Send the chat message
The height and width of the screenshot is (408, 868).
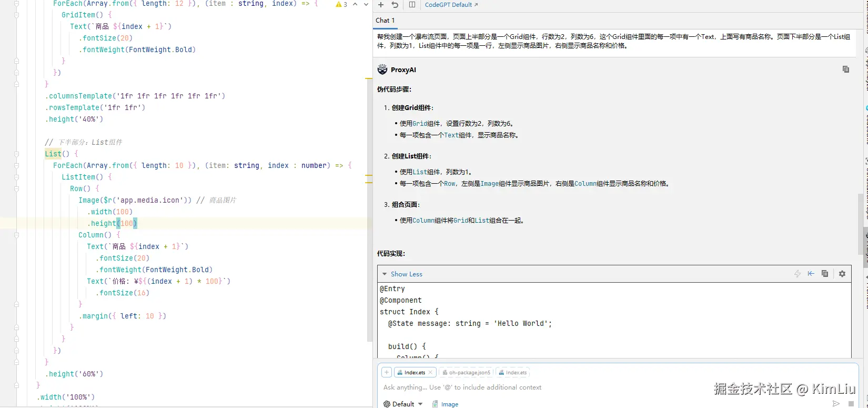click(836, 404)
